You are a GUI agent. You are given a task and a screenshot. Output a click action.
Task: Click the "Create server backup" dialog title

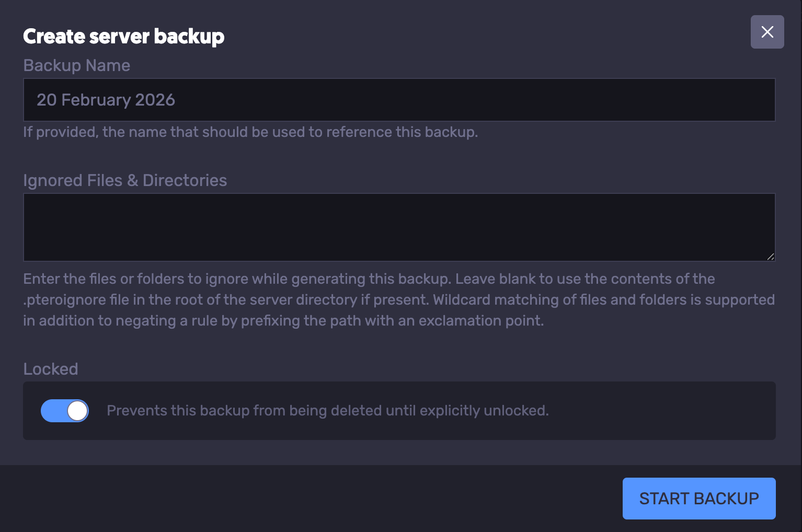click(x=124, y=37)
